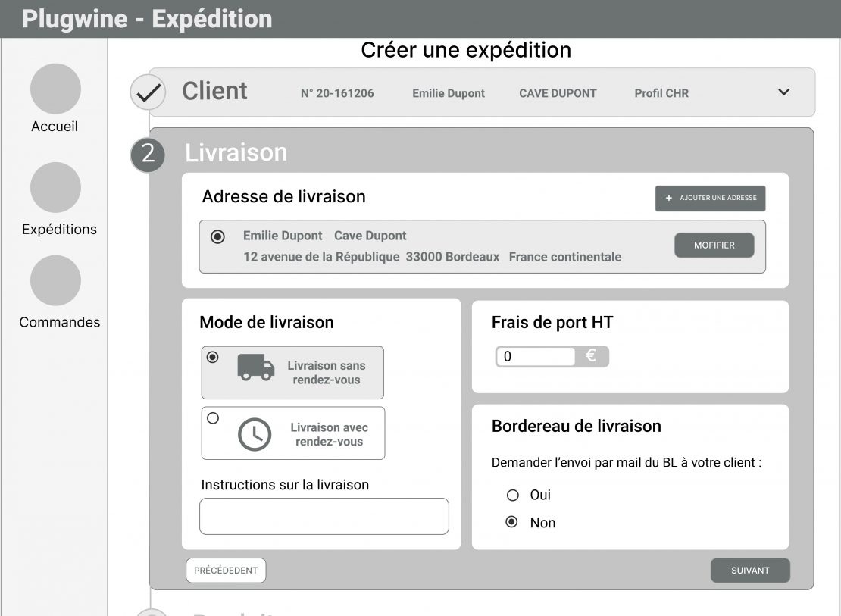The height and width of the screenshot is (616, 841).
Task: Go to Commandes using sidebar icon
Action: [x=55, y=280]
